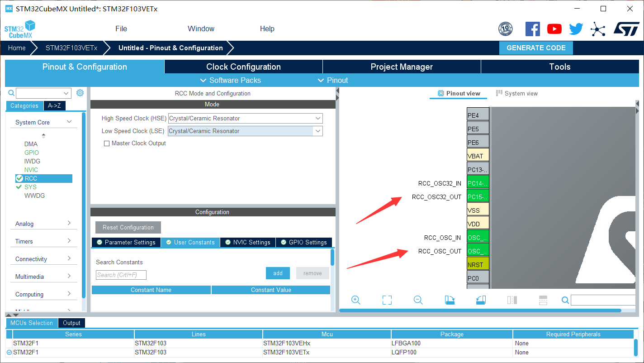Click Reset Configuration button
This screenshot has width=644, height=363.
[128, 227]
